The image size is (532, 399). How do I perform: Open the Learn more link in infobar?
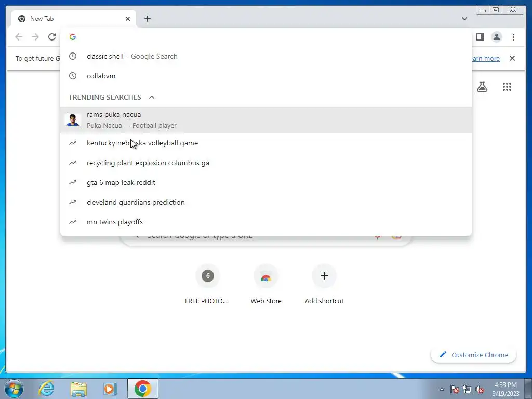pos(485,58)
